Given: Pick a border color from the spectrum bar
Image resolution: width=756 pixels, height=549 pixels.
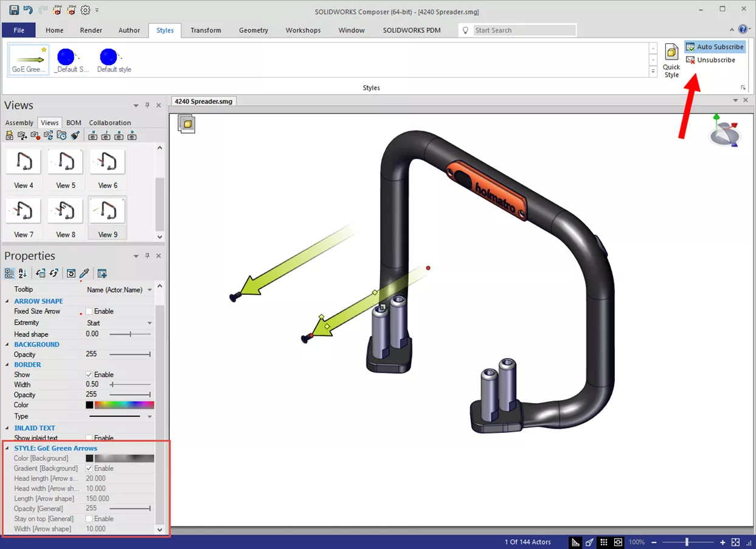Looking at the screenshot, I should [124, 405].
